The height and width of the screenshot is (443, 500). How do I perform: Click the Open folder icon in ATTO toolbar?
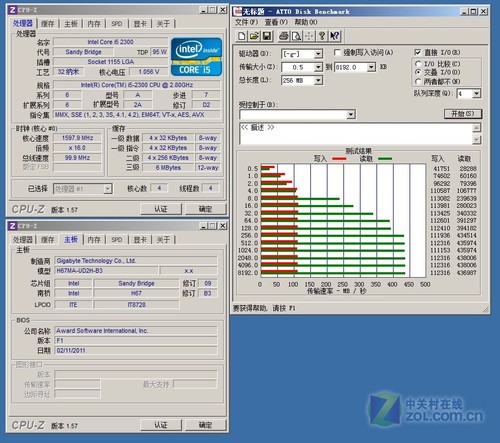(254, 36)
